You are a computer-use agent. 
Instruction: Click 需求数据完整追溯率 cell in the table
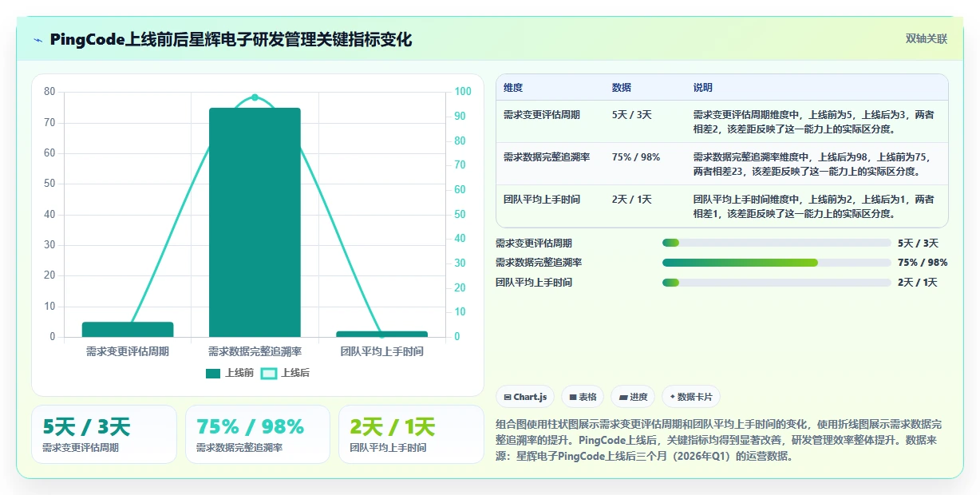[x=547, y=157]
